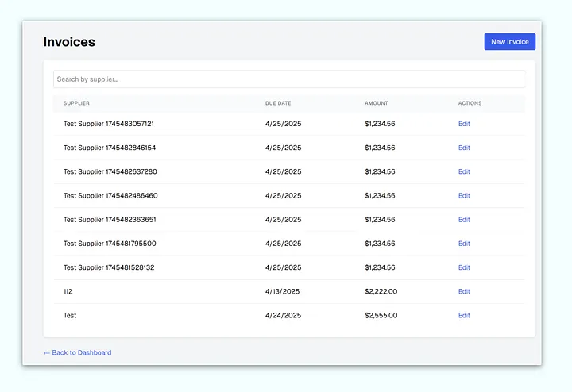
Task: Click the New Invoice button
Action: click(509, 42)
